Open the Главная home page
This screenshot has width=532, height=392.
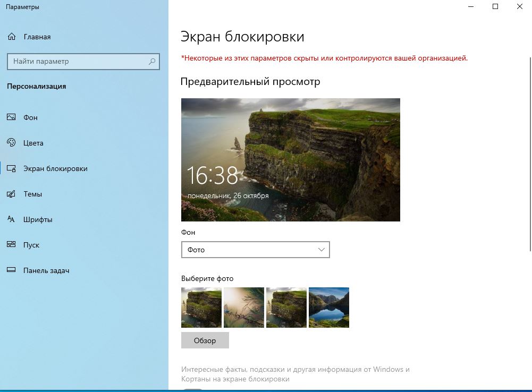pos(37,37)
